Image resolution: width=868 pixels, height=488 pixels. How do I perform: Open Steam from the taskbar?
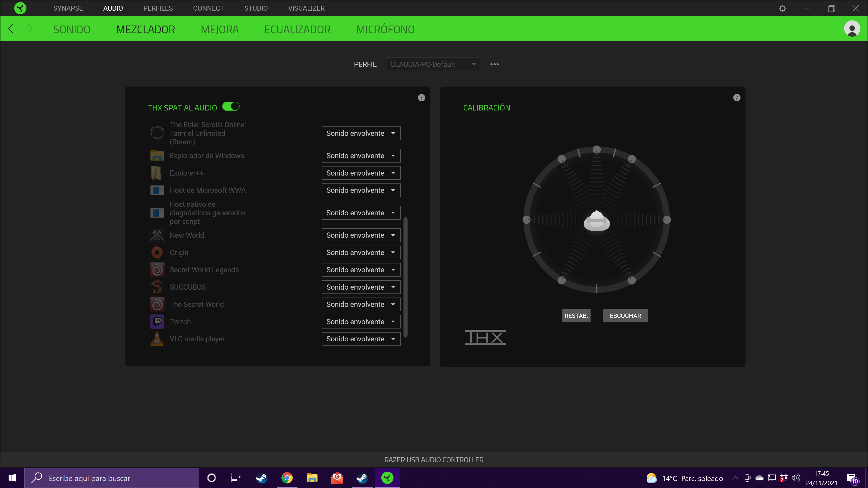[x=262, y=478]
